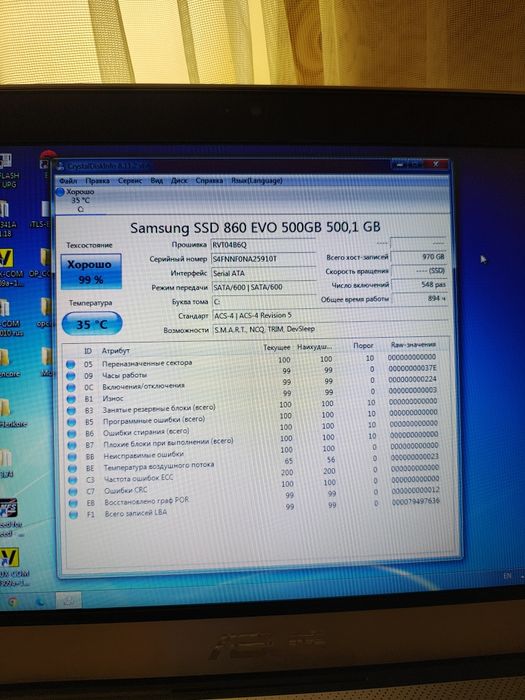Click the blue status icon for attribute B6
525x700 pixels.
click(71, 434)
